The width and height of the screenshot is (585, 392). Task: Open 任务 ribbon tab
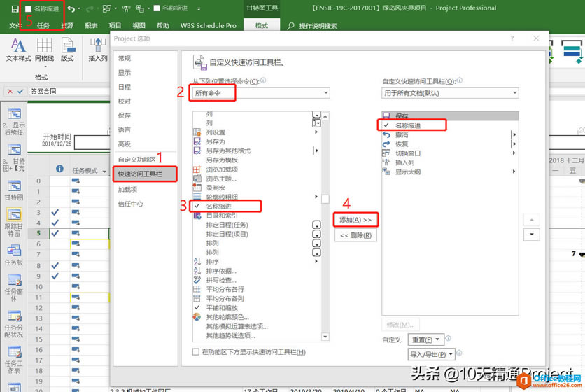point(43,25)
